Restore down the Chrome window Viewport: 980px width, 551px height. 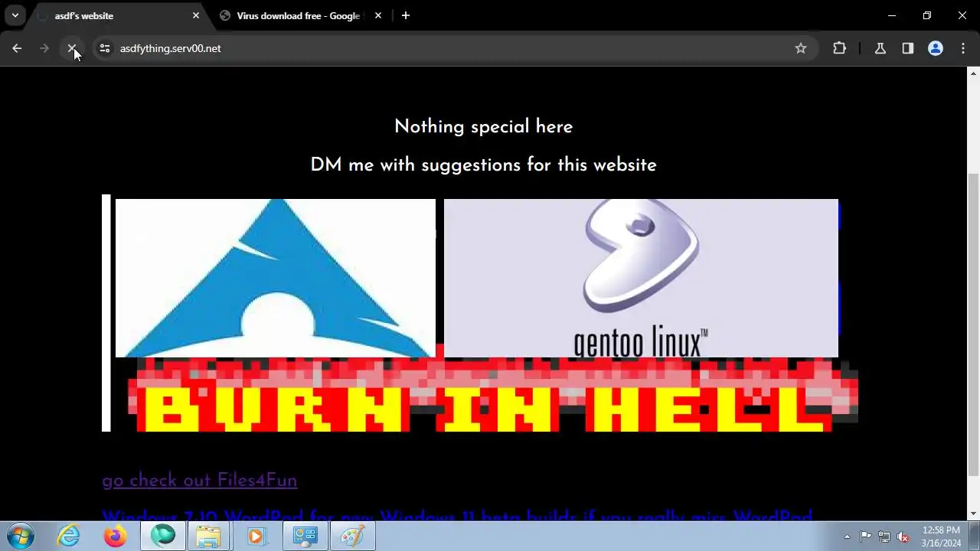click(x=927, y=15)
